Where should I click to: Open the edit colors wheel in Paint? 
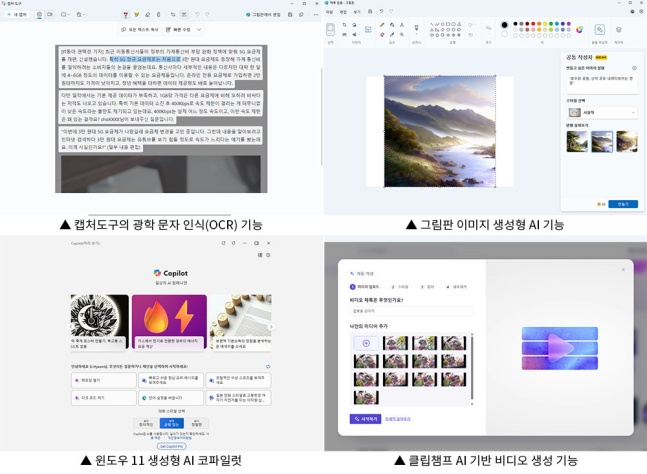tap(580, 30)
